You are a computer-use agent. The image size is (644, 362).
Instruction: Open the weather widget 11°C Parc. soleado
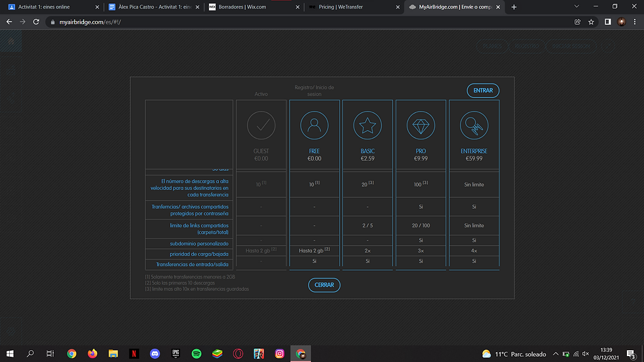coord(514,354)
